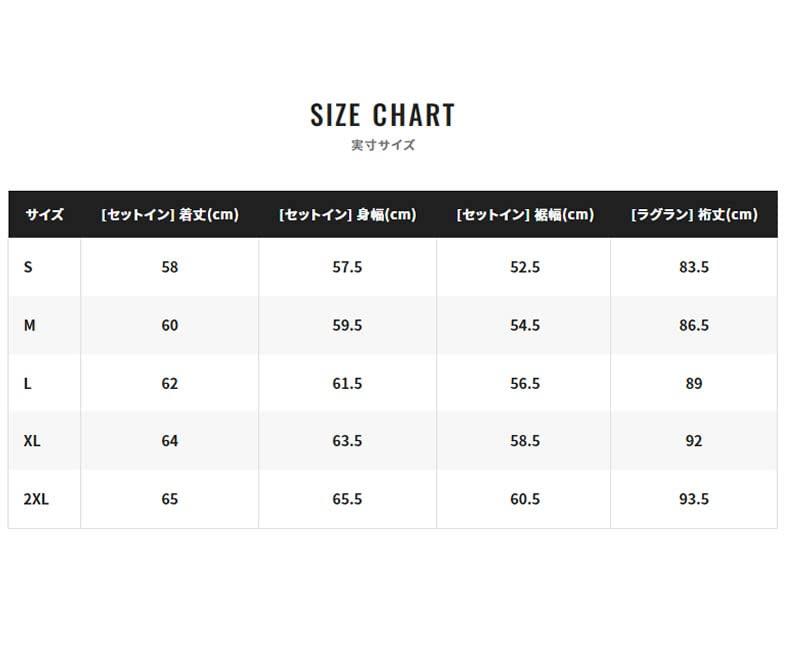Click the [セットイン] 身幅(cm) column header
The width and height of the screenshot is (787, 650).
(x=347, y=214)
